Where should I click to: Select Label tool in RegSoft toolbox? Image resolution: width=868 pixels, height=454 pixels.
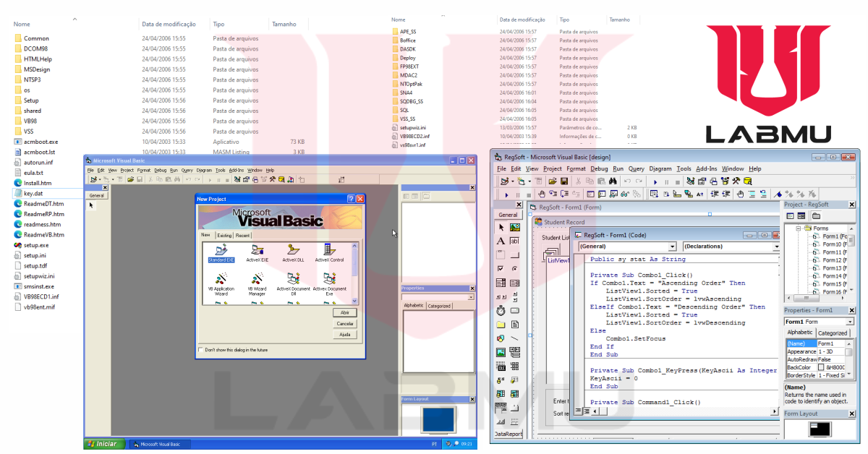pos(501,241)
